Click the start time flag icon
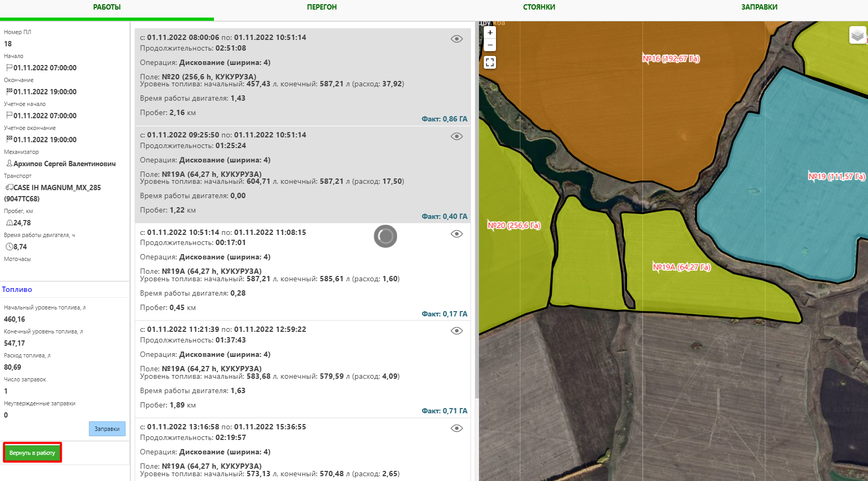The width and height of the screenshot is (868, 481). pos(9,68)
